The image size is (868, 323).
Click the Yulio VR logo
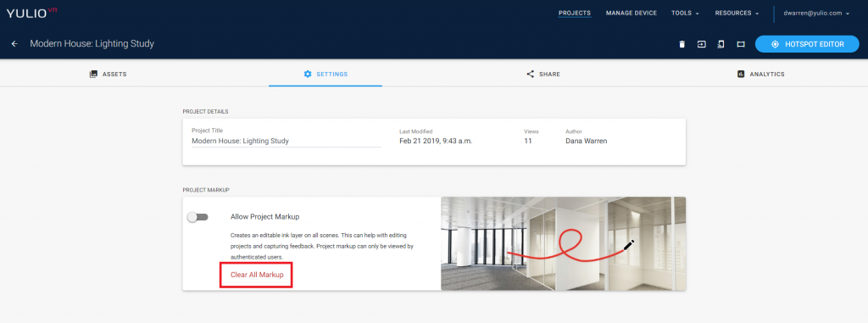32,13
